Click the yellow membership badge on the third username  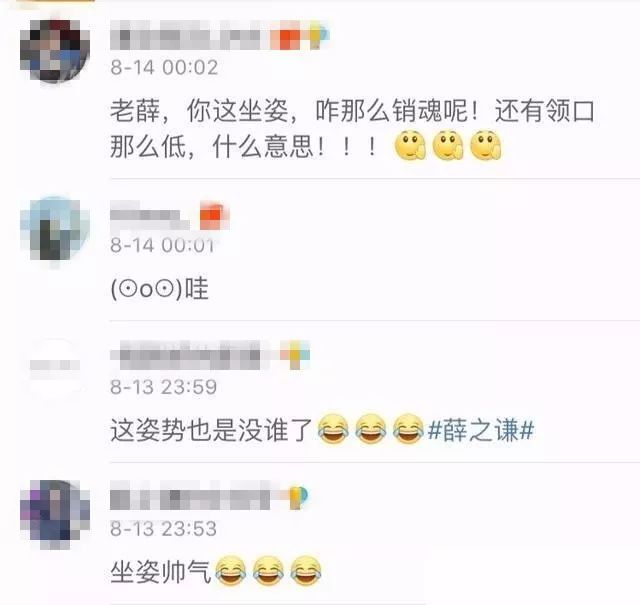pyautogui.click(x=296, y=354)
